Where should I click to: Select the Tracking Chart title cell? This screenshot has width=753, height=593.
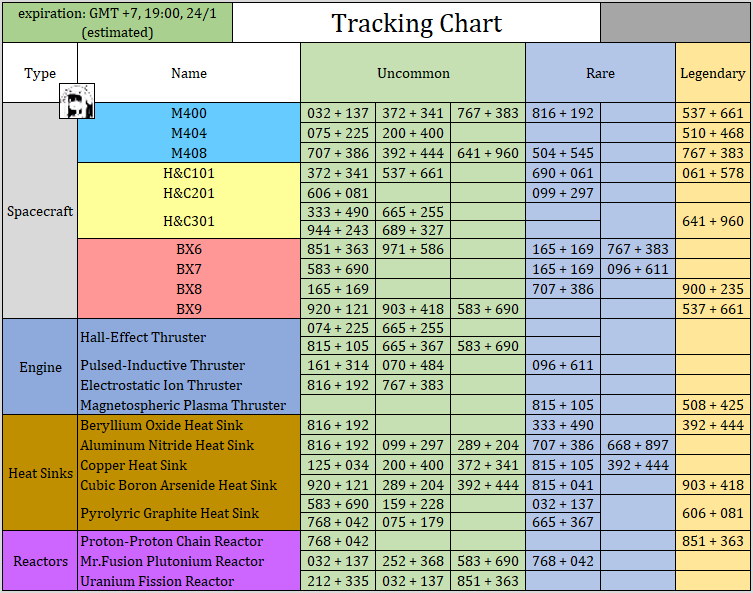point(416,22)
